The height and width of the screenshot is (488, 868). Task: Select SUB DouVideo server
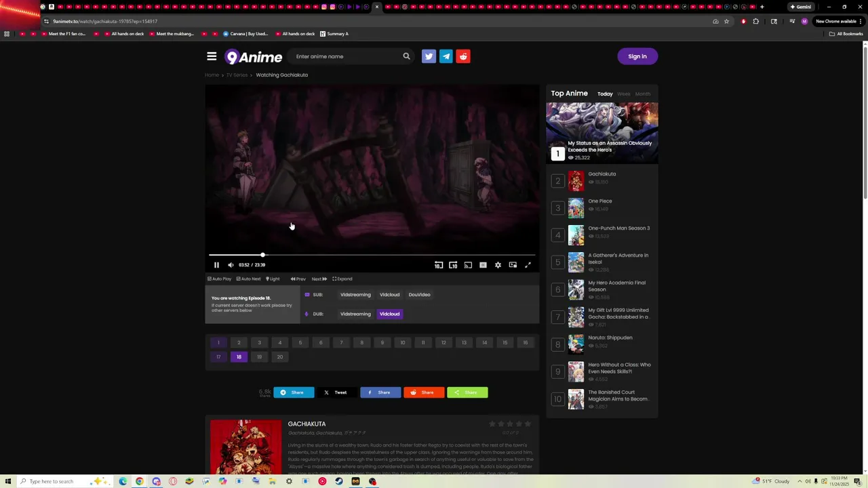(419, 295)
